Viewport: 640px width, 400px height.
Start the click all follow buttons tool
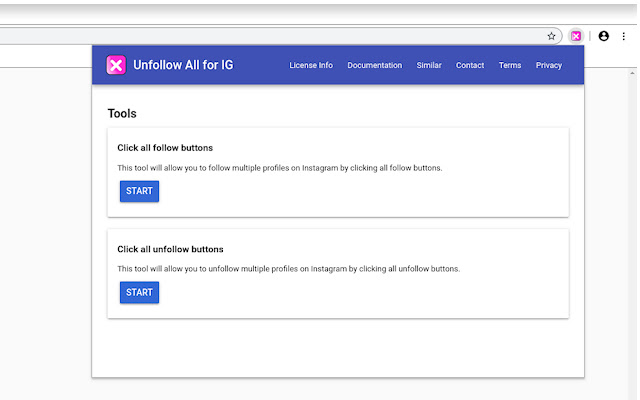tap(139, 191)
